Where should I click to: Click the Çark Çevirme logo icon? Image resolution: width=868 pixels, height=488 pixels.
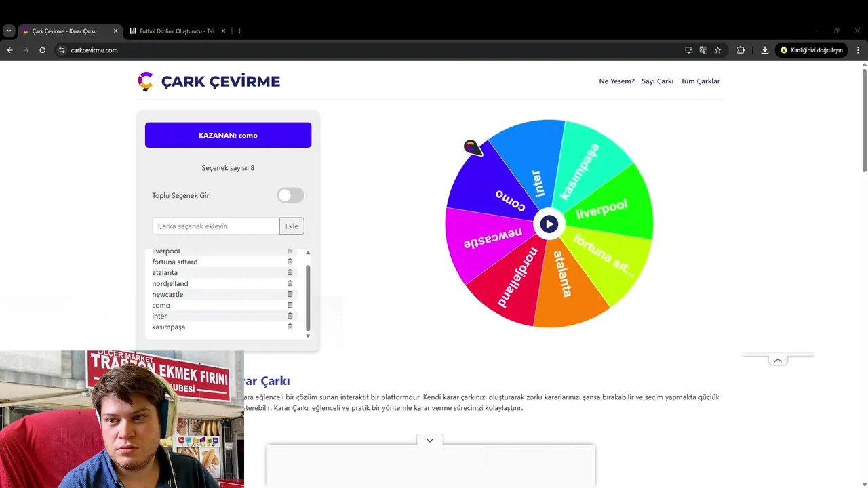pos(145,81)
